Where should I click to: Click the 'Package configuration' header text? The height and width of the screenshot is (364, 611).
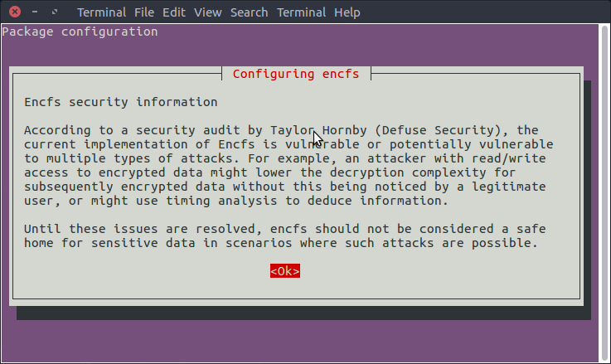click(80, 32)
